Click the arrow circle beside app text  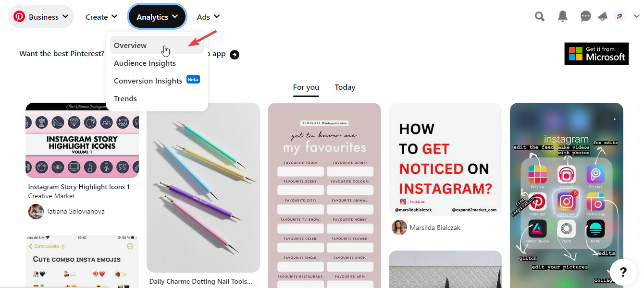(x=235, y=54)
